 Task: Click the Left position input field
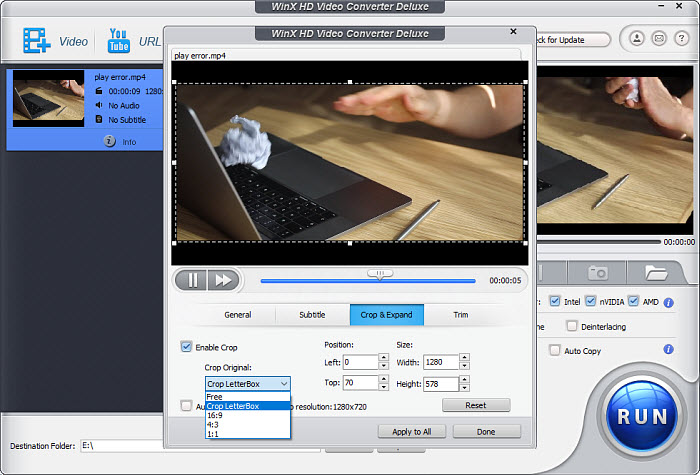tap(360, 362)
